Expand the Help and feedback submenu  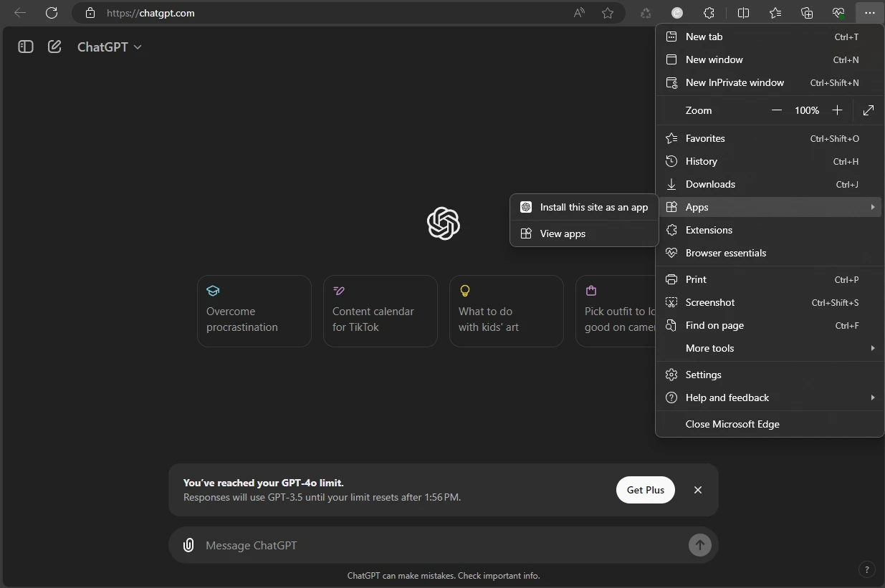point(770,397)
